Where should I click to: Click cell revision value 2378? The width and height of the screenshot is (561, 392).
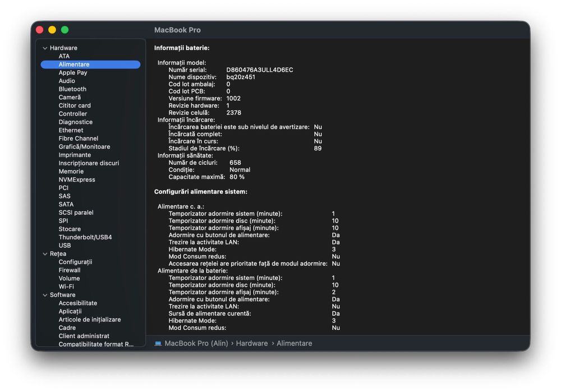233,113
